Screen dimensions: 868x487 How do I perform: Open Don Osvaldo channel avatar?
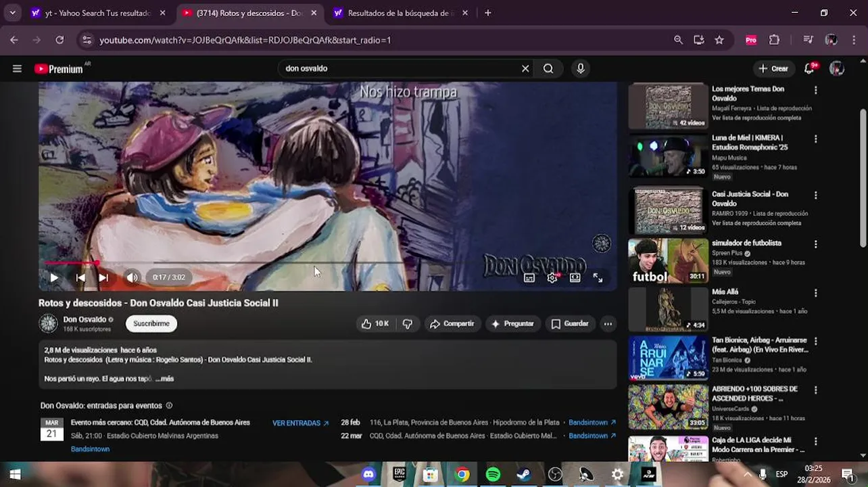point(48,324)
